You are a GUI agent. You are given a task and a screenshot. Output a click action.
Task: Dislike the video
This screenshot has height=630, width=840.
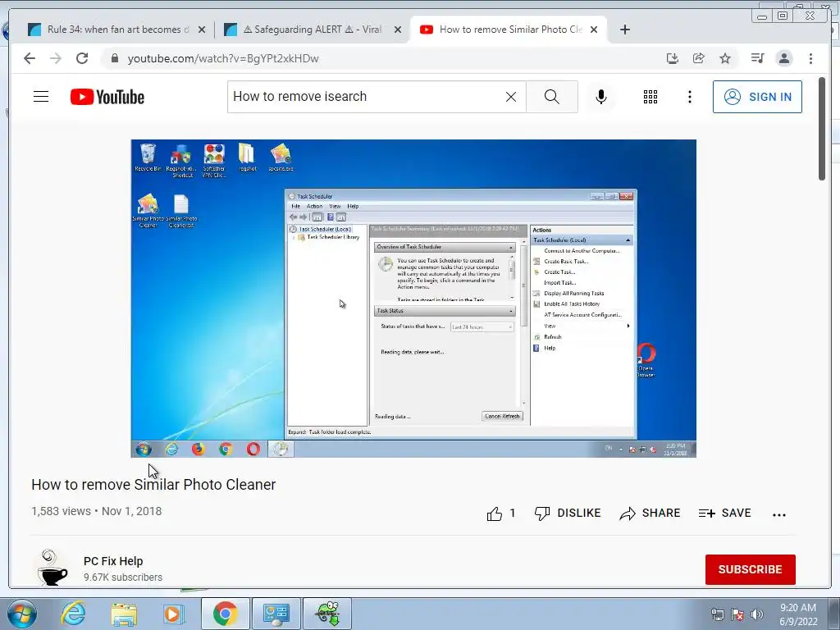pos(568,514)
